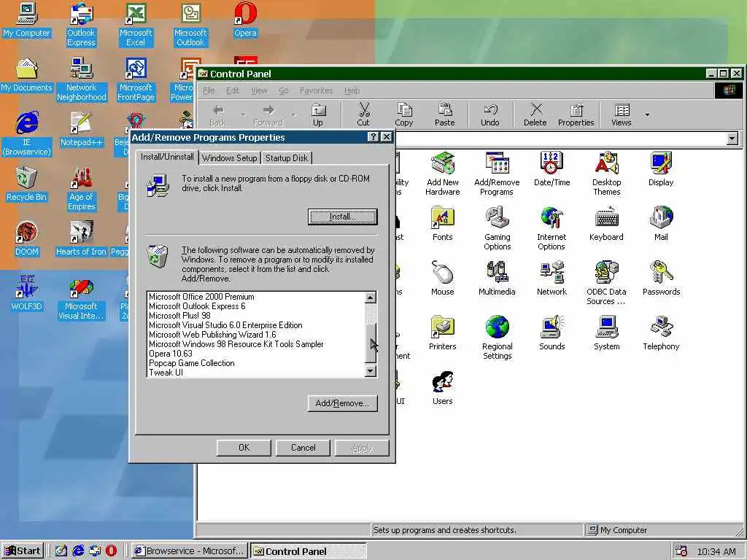Switch to the Startup Disk tab
The image size is (747, 560).
(x=286, y=158)
